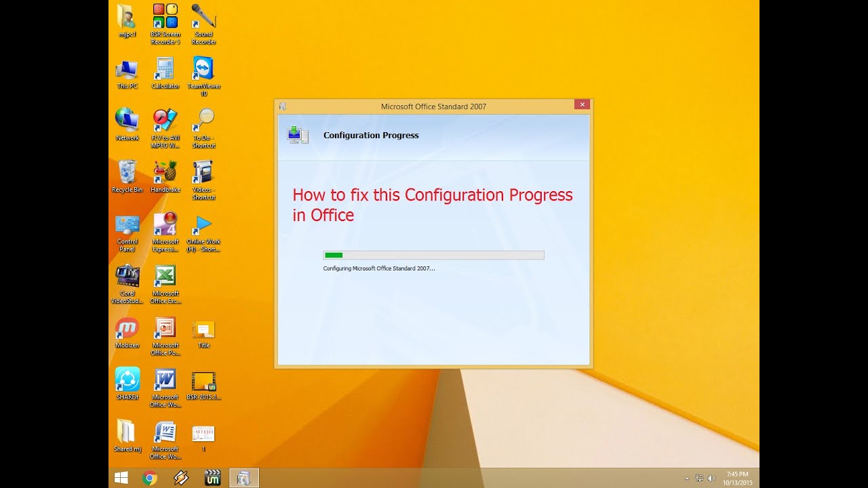Open the Control Panel desktop icon

pyautogui.click(x=127, y=232)
